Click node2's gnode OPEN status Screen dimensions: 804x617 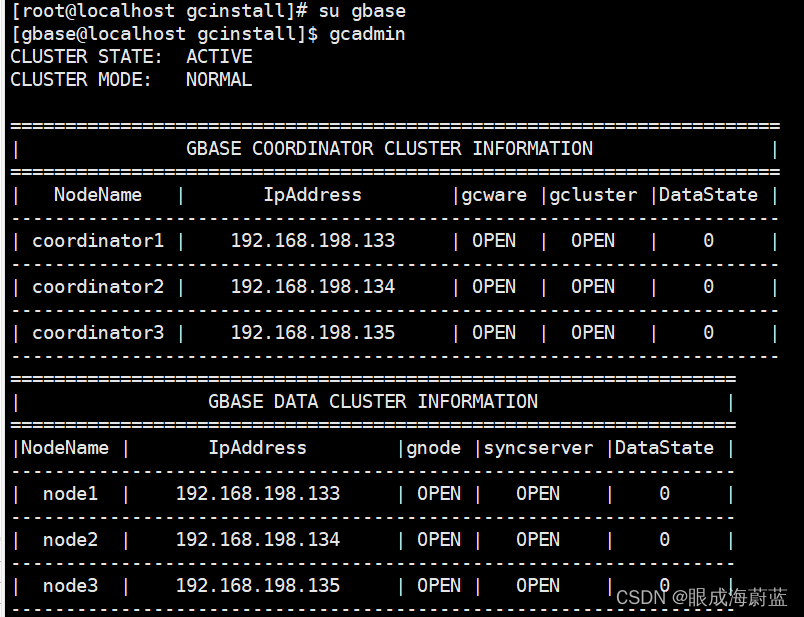(439, 540)
